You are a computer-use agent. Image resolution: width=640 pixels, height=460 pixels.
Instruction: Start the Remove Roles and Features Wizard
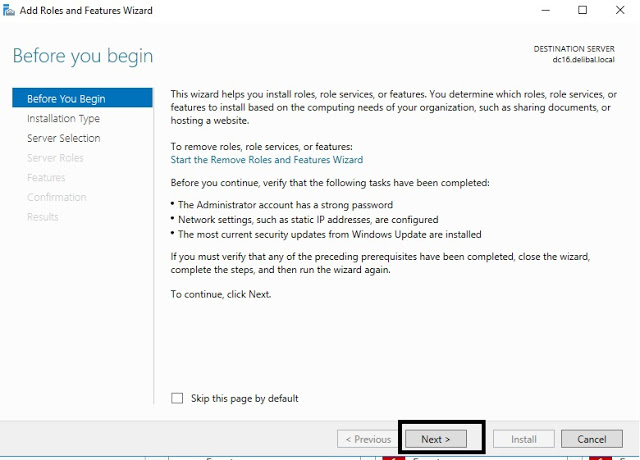coord(266,160)
